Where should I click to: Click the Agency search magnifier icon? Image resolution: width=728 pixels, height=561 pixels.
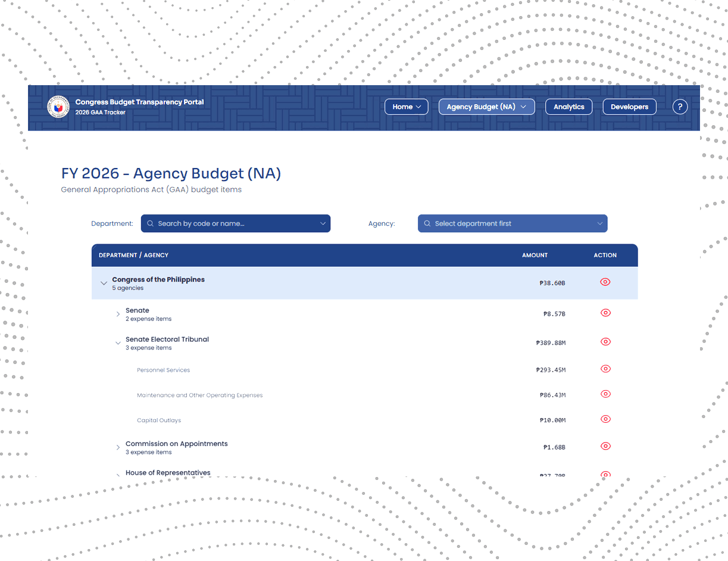(427, 223)
